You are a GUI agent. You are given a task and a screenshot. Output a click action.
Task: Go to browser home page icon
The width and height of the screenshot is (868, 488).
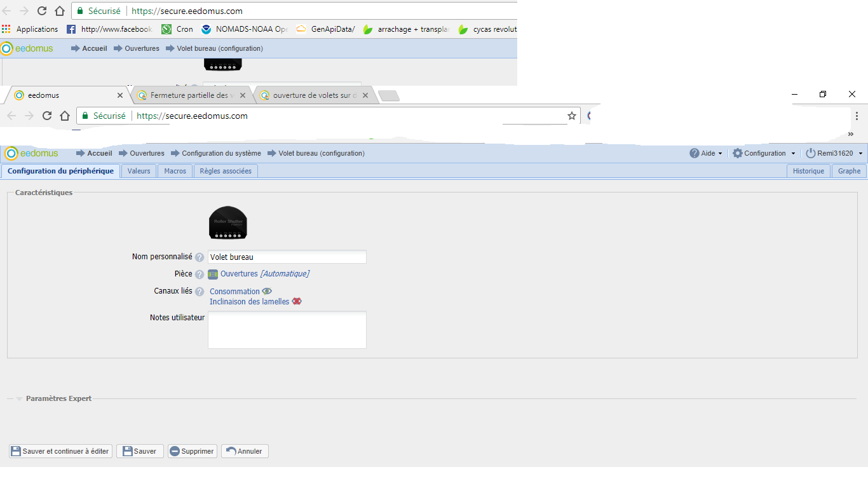[x=65, y=116]
